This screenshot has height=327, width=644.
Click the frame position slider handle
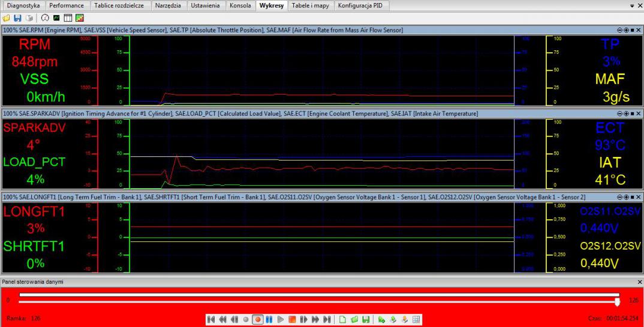coord(617,301)
